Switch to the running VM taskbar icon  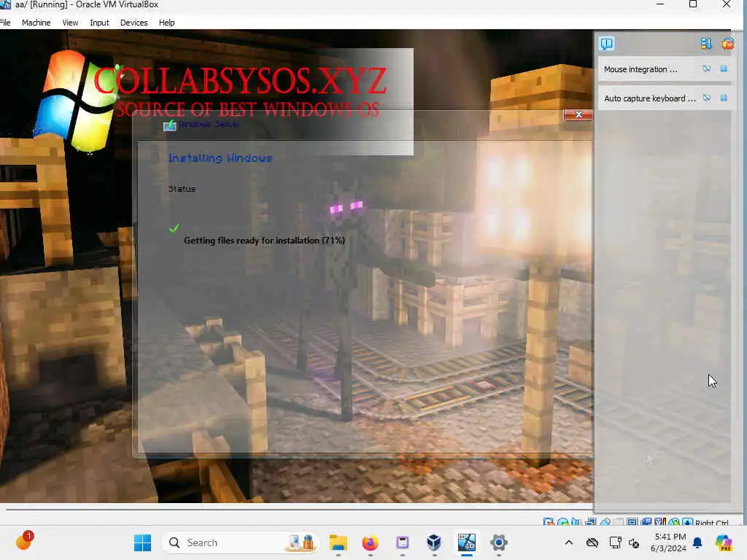(467, 542)
